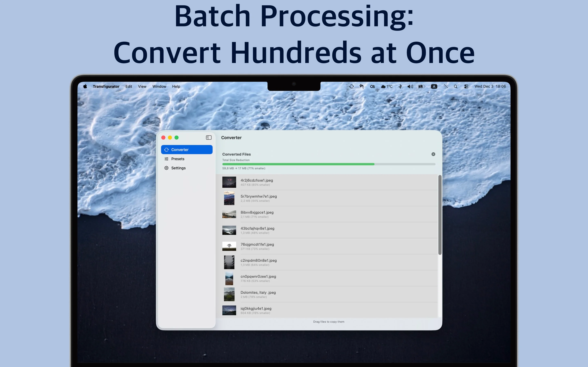Open Control Center toggles in menu bar

coord(467,86)
